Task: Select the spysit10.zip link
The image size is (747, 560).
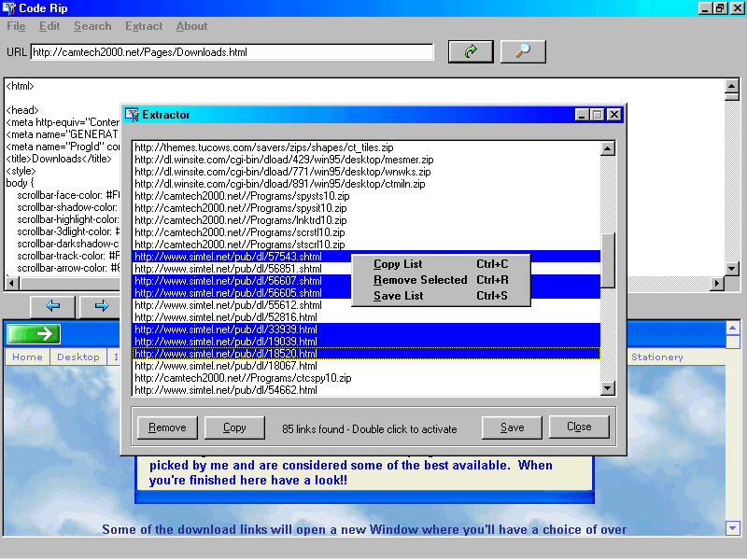Action: click(x=366, y=208)
